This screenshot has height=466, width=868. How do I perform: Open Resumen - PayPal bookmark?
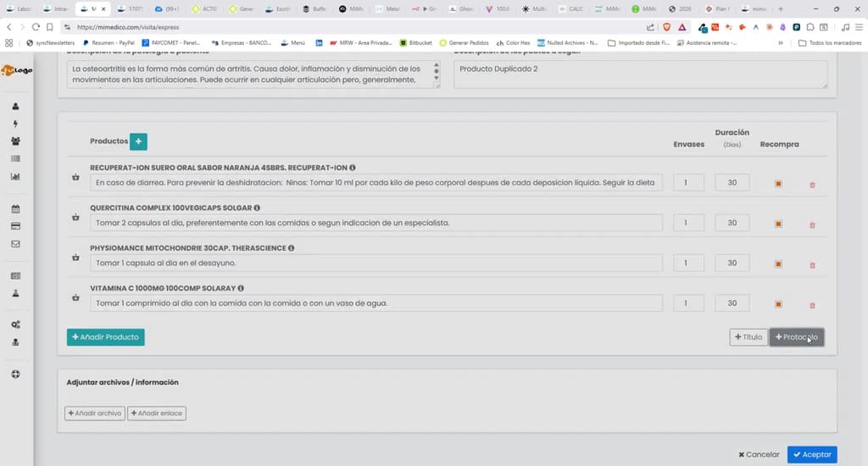109,42
